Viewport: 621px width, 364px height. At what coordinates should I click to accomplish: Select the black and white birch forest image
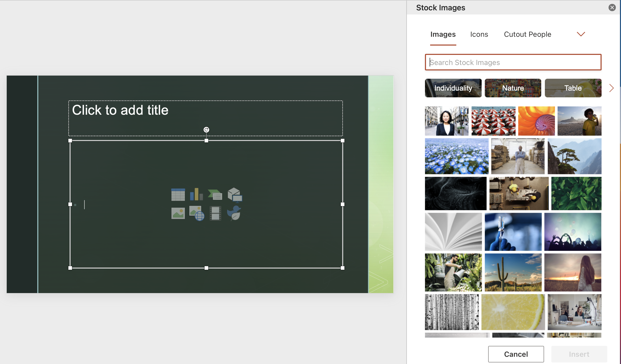point(452,312)
